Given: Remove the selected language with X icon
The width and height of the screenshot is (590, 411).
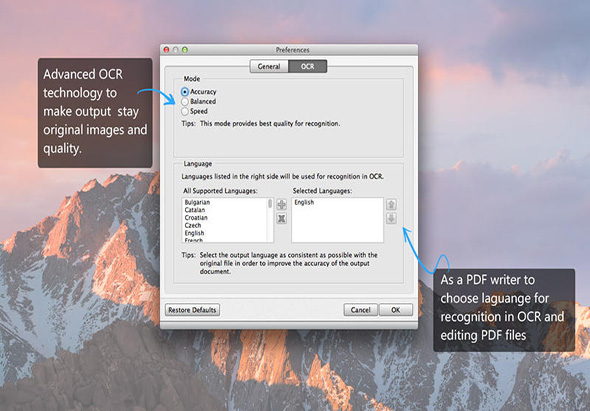Looking at the screenshot, I should (x=281, y=218).
